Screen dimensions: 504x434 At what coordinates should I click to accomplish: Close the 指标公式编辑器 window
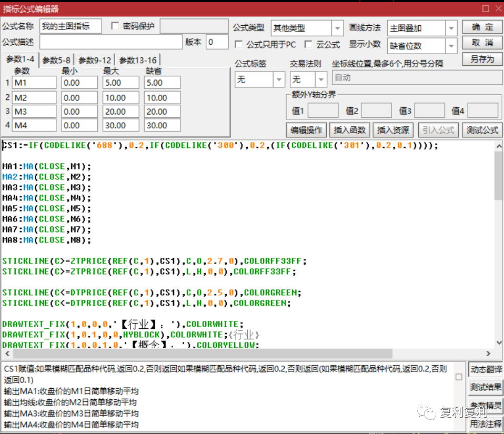[499, 8]
